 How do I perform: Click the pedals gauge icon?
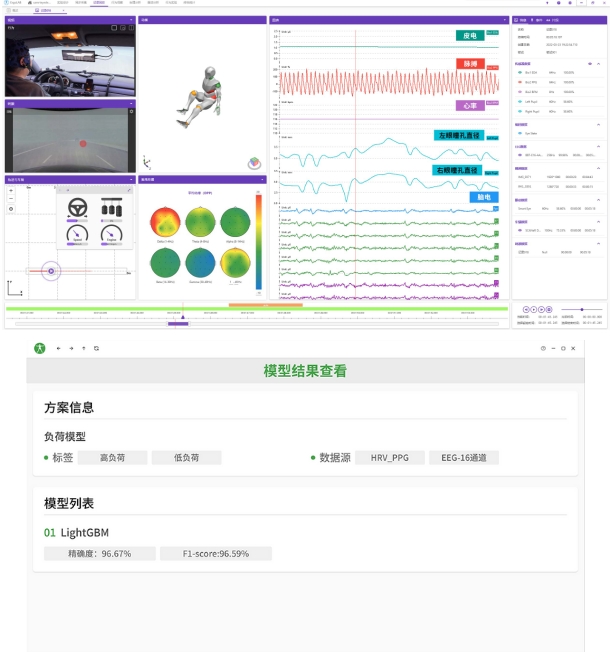[x=111, y=207]
